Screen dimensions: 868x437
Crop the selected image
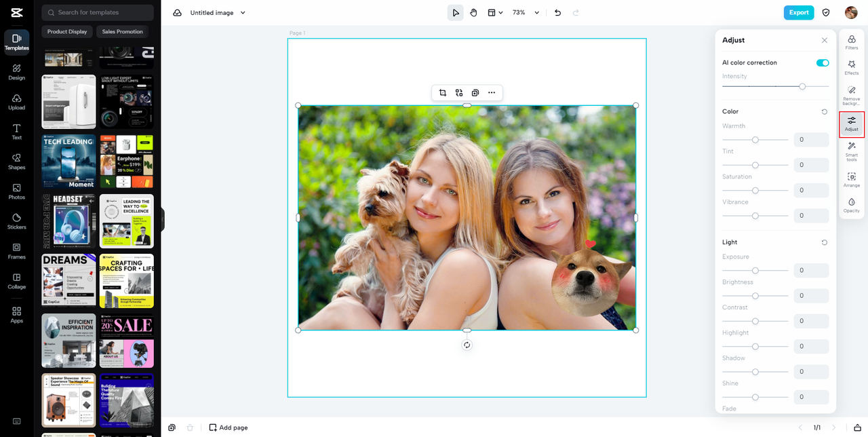click(443, 92)
